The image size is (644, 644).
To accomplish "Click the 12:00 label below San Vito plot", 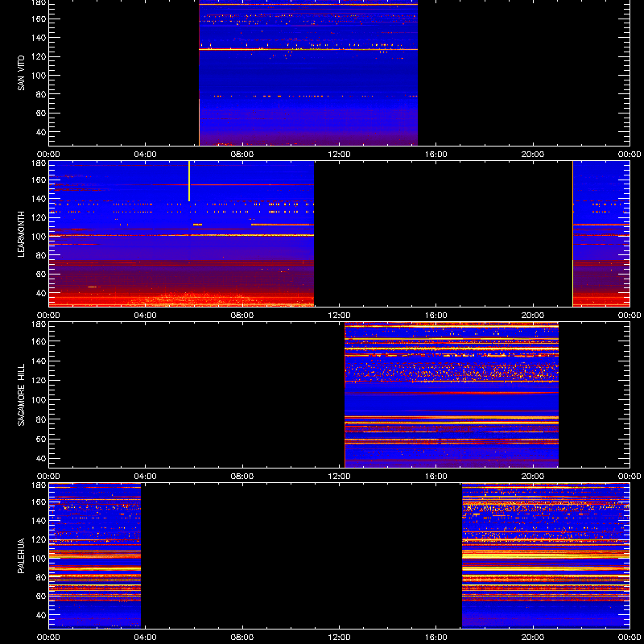I will pos(339,155).
